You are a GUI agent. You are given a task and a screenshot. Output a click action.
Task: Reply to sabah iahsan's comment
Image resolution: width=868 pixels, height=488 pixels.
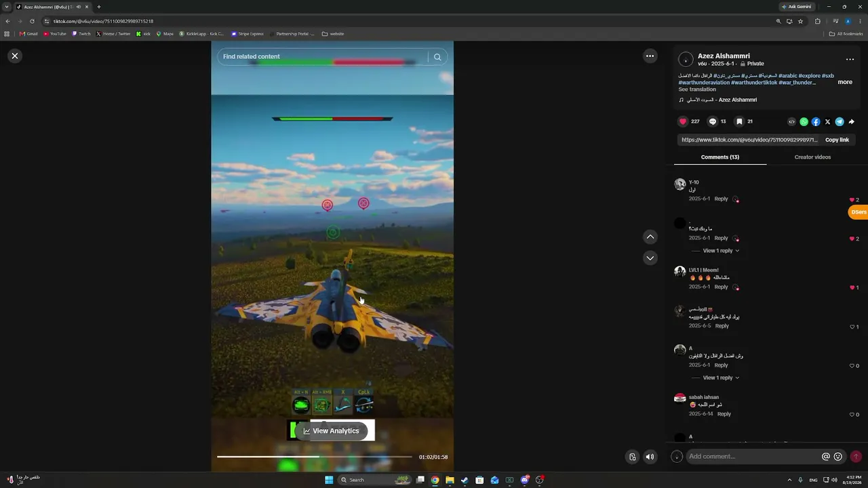coord(724,414)
